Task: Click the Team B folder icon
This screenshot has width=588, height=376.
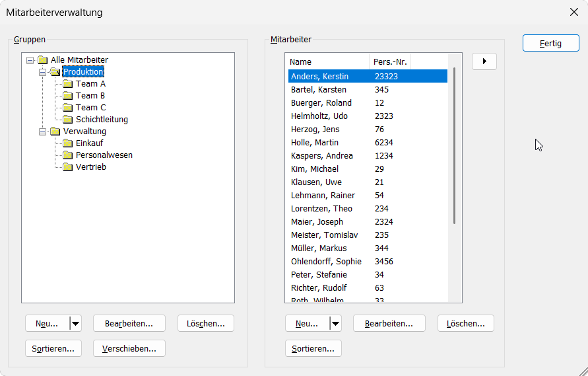Action: click(x=67, y=96)
